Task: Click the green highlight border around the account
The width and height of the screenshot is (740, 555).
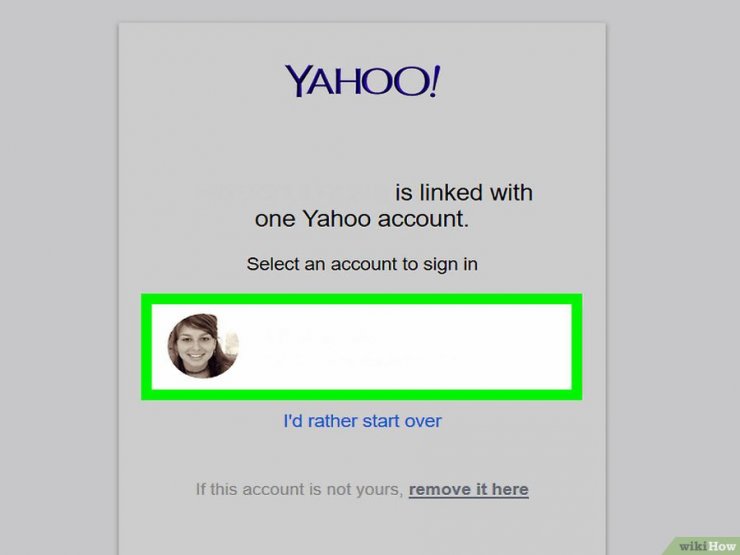Action: [x=362, y=299]
